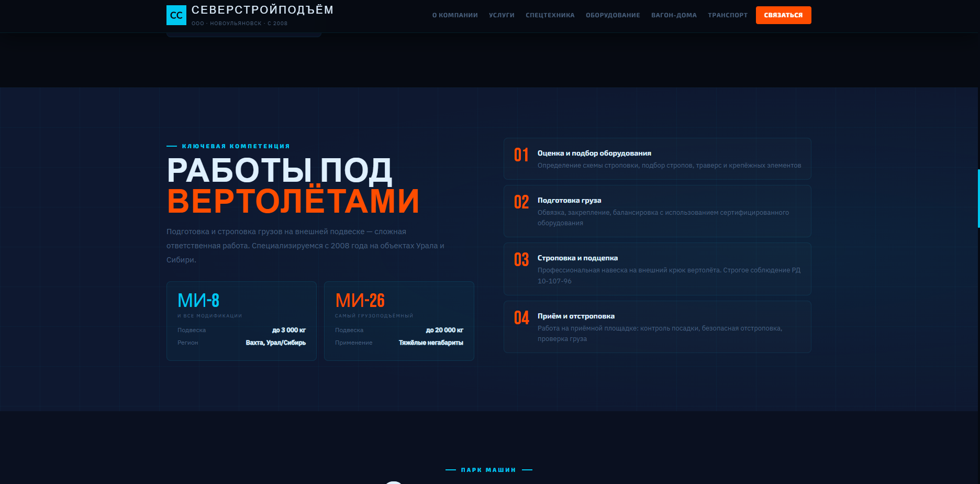
Task: Click the 'Определение схемы строповки' description
Action: pyautogui.click(x=669, y=166)
